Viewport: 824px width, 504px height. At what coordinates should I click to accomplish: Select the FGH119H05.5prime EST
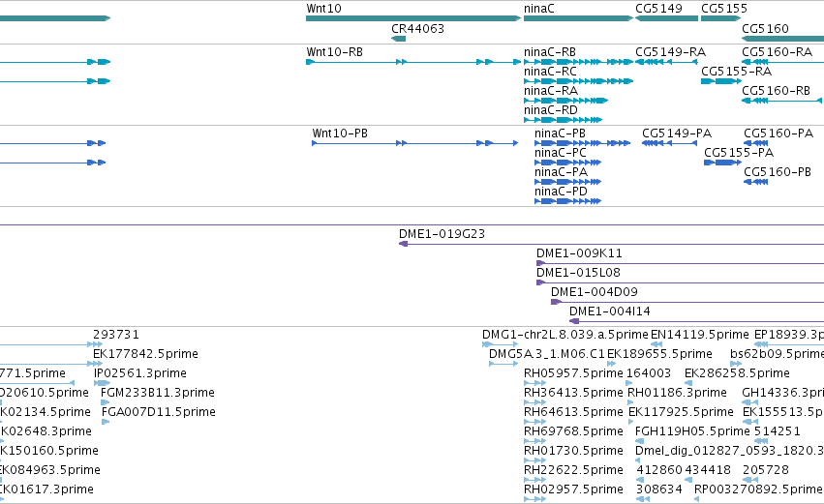point(640,441)
